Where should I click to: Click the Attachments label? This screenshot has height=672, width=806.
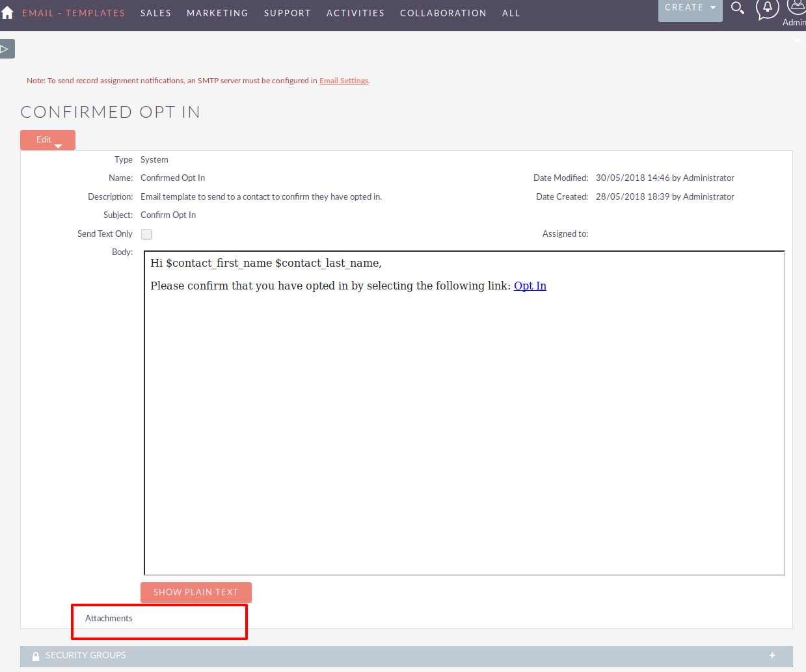pos(109,618)
